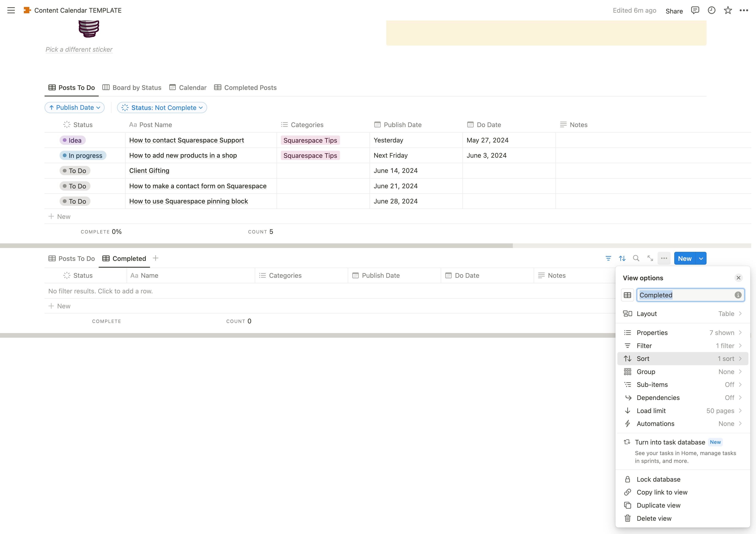
Task: Expand Publish Date sort dropdown
Action: (74, 108)
